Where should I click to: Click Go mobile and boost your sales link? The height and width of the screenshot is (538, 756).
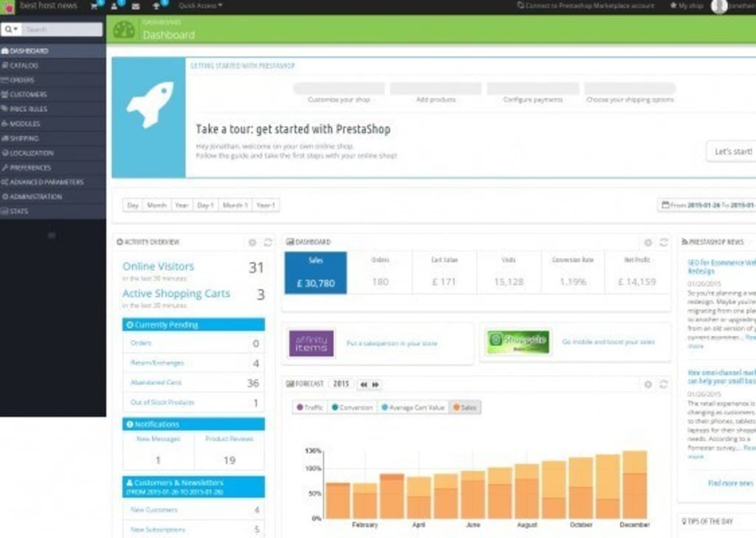pos(608,342)
